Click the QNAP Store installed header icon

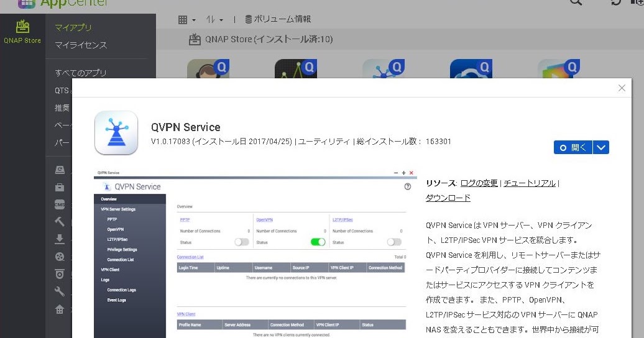(x=195, y=39)
